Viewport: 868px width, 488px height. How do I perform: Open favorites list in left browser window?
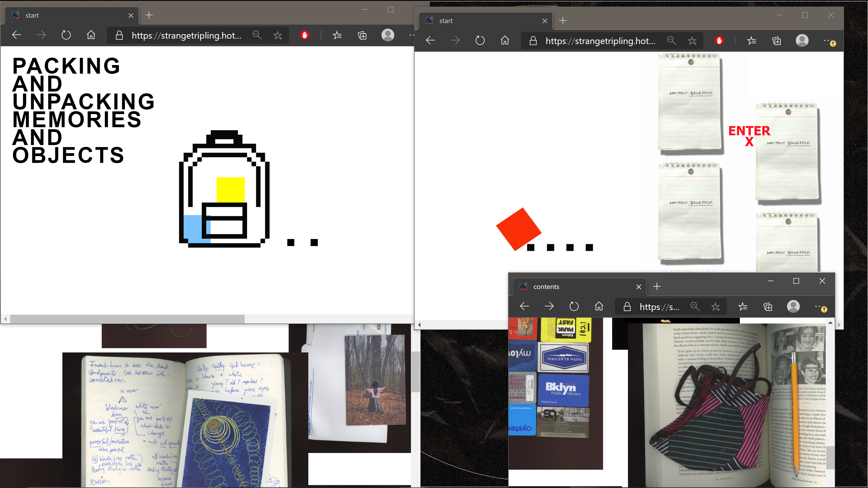337,35
